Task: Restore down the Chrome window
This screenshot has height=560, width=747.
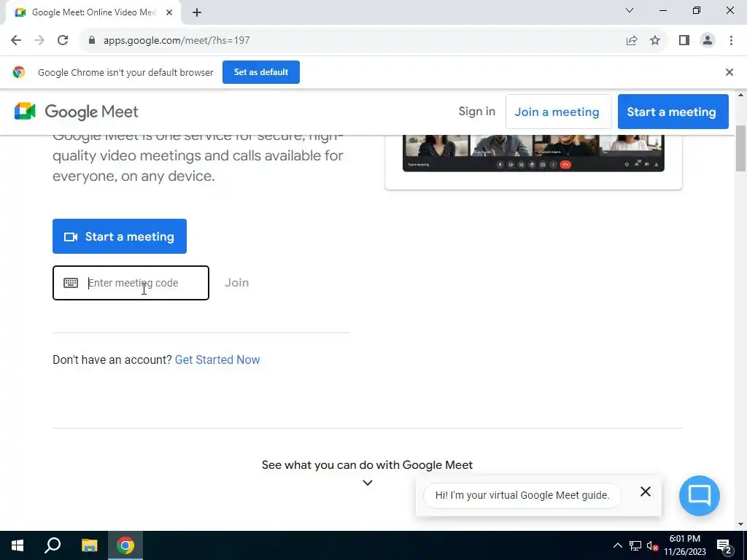Action: [x=697, y=10]
